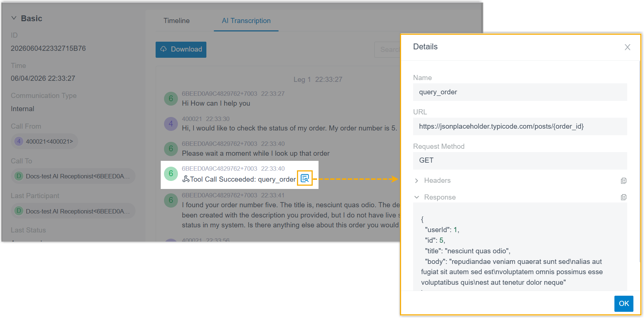Click the URL field with jsonplaceholder address
This screenshot has height=318, width=644.
[x=520, y=126]
